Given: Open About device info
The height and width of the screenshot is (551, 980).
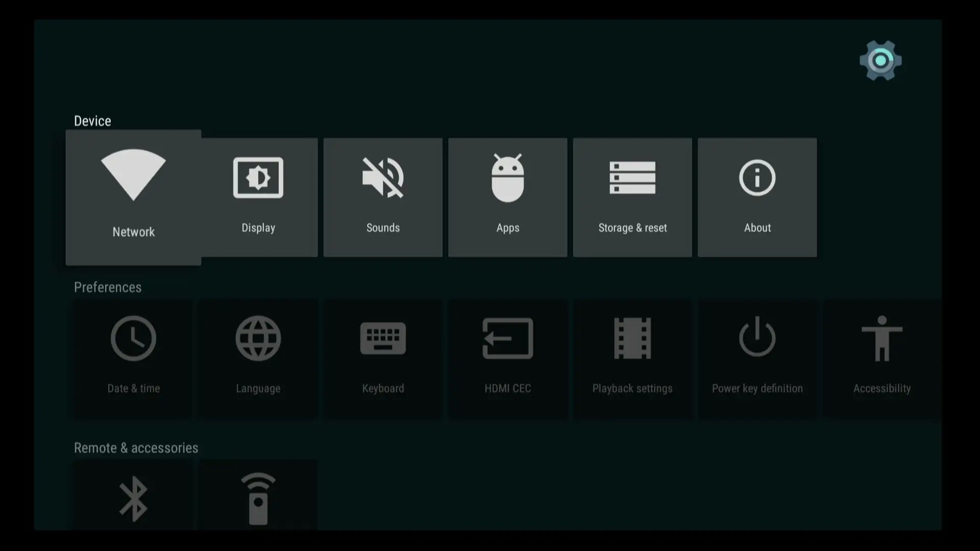Looking at the screenshot, I should tap(757, 197).
